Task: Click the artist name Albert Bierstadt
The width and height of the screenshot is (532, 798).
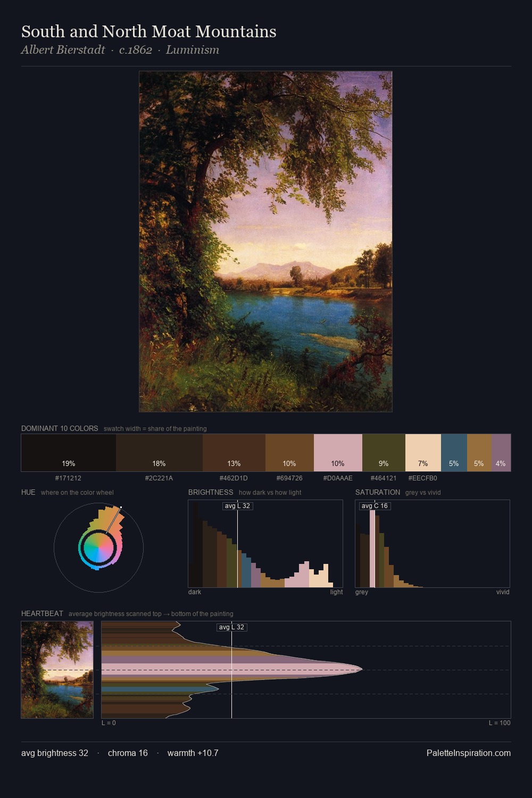Action: (63, 50)
